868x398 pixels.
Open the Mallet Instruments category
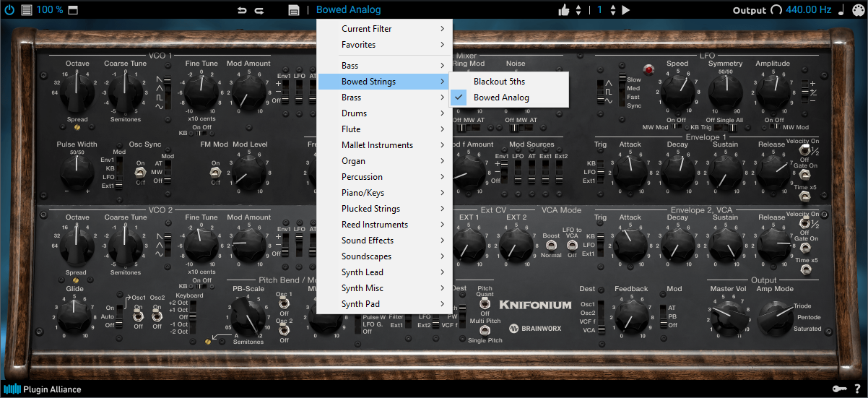point(384,145)
